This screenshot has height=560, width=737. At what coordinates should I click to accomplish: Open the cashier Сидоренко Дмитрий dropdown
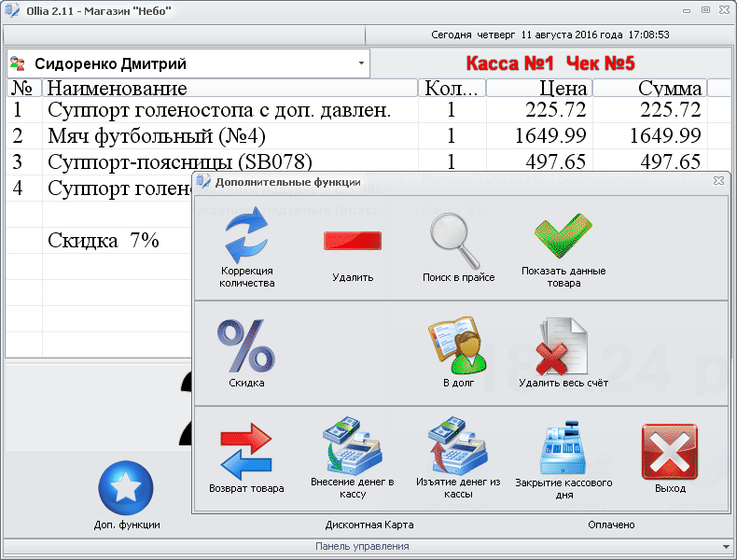pyautogui.click(x=361, y=63)
